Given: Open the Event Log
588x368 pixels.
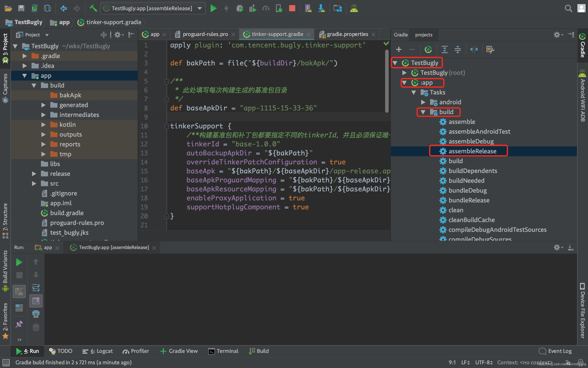Looking at the screenshot, I should pos(555,351).
